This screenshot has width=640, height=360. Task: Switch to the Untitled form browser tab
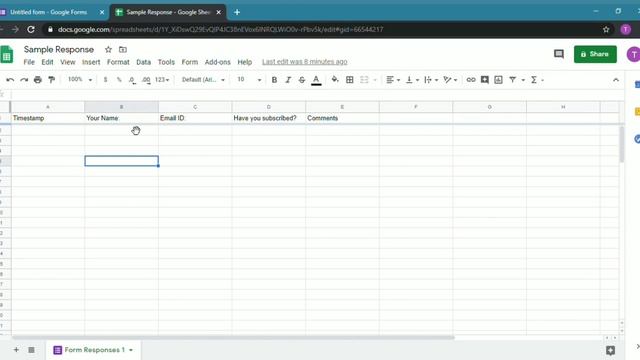(48, 12)
